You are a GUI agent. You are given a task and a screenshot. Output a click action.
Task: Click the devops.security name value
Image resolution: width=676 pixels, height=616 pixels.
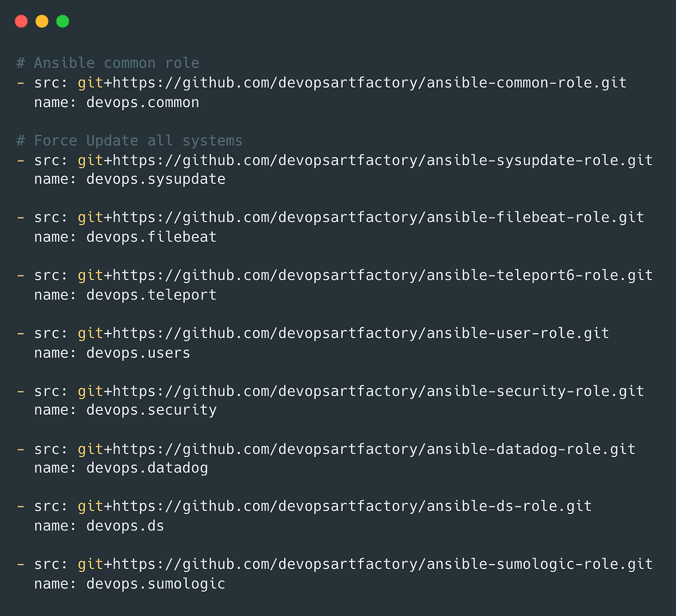(152, 410)
